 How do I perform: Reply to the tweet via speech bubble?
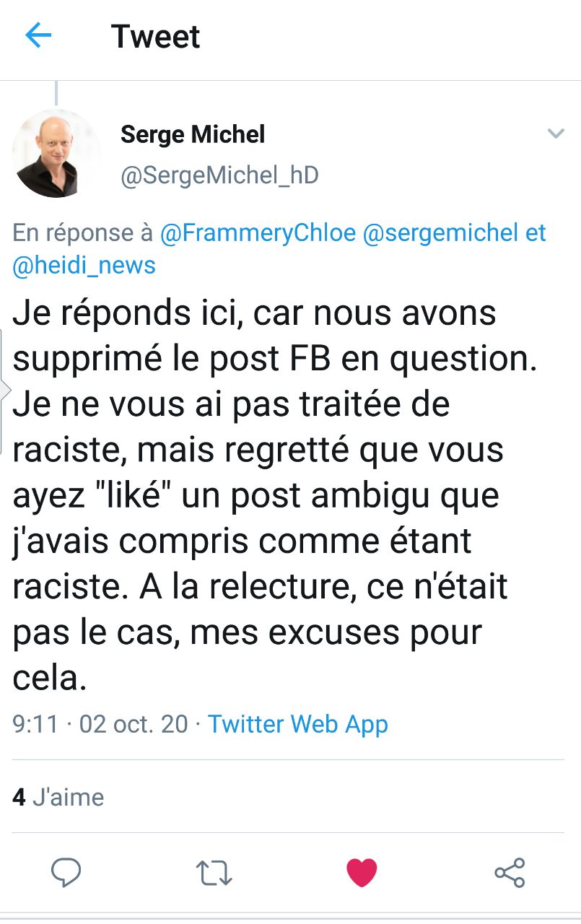pos(66,873)
